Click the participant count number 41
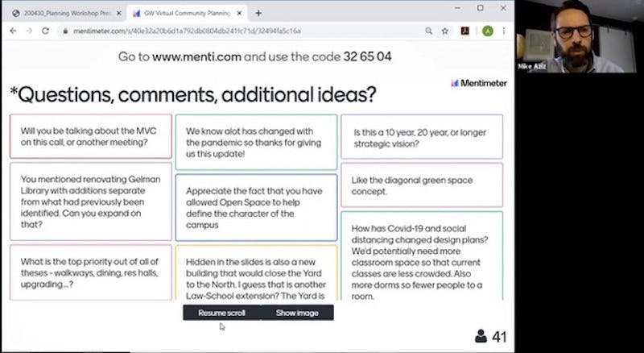This screenshot has height=353, width=644. click(499, 337)
